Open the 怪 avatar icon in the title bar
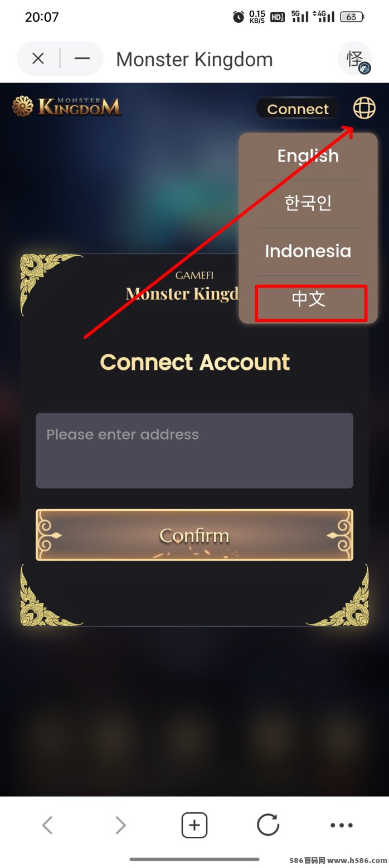This screenshot has height=868, width=389. click(355, 58)
